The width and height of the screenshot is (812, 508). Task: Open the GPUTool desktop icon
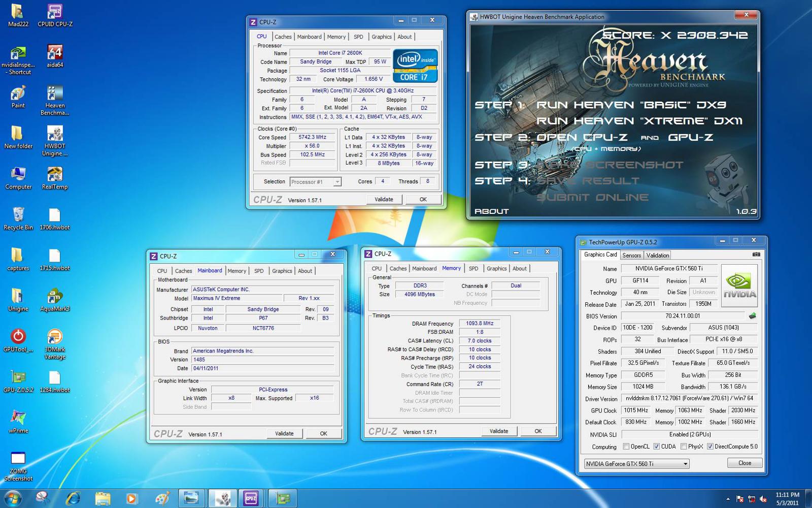[x=18, y=340]
